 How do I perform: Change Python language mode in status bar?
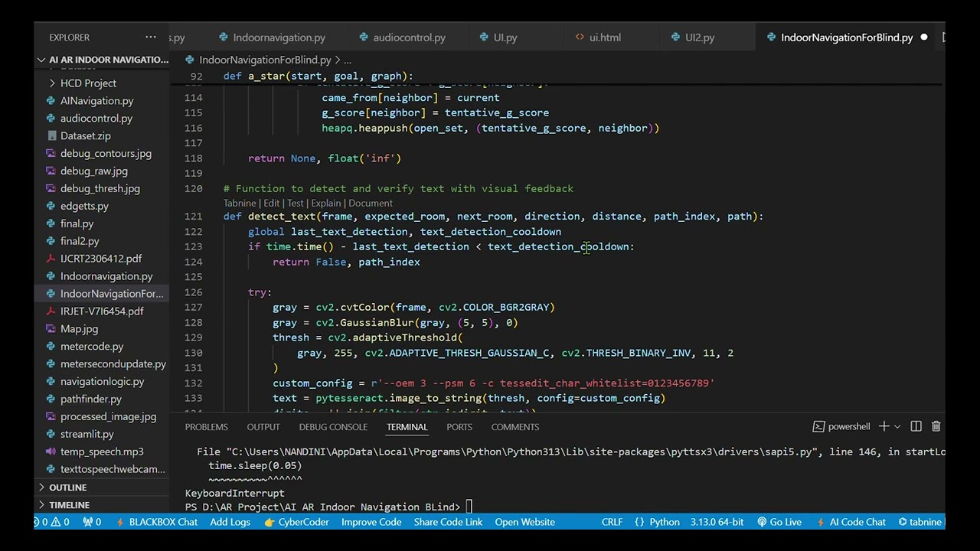pos(665,522)
